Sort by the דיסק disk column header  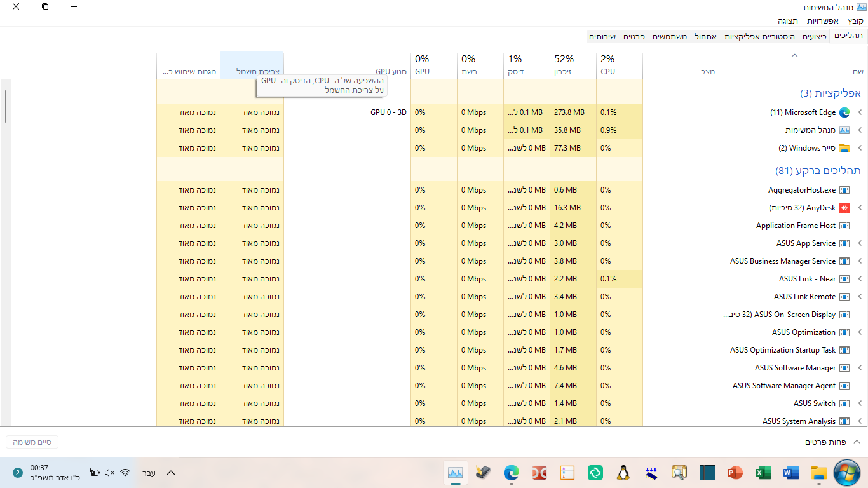527,65
